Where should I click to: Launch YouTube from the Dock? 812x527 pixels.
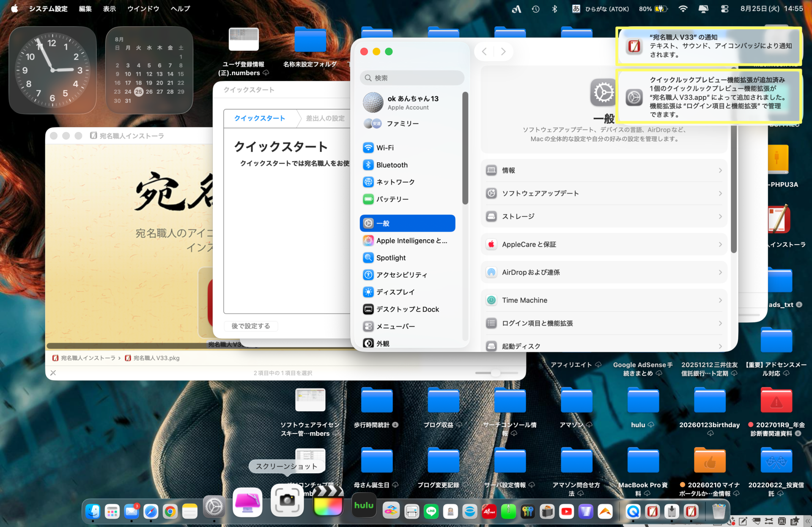(x=566, y=512)
